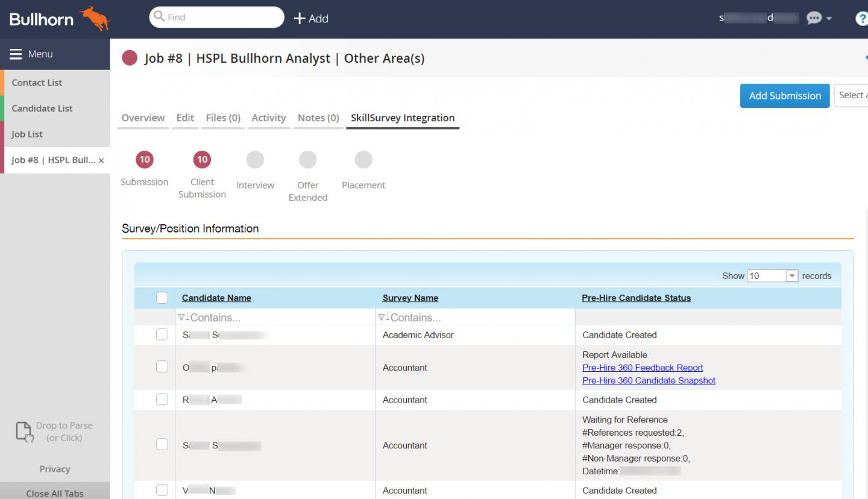Check the checkbox above the Waiting for Reference row
The image size is (868, 499).
[x=162, y=399]
